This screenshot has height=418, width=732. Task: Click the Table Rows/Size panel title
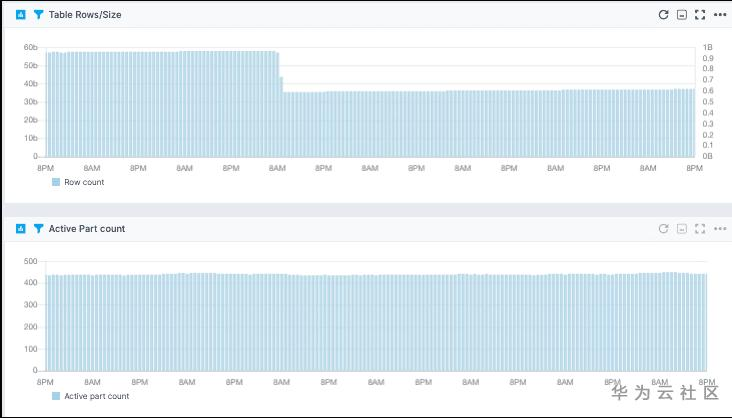click(x=85, y=14)
